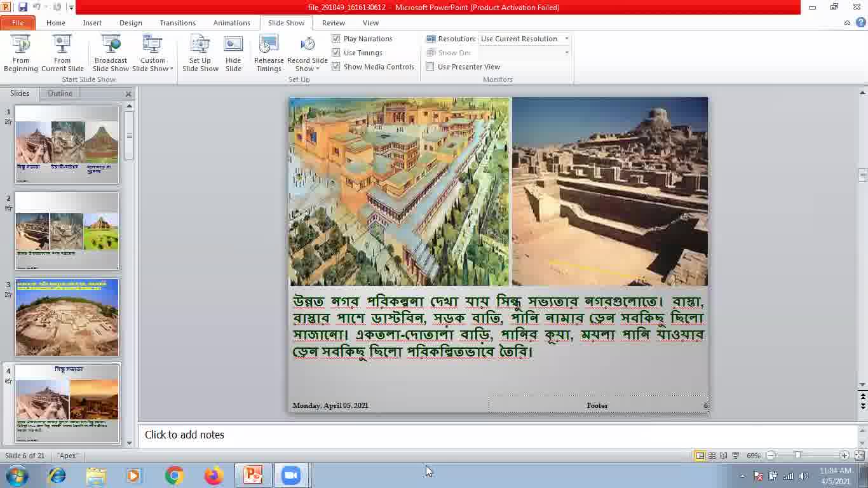868x488 pixels.
Task: Open the Windows Start menu
Action: tap(17, 475)
